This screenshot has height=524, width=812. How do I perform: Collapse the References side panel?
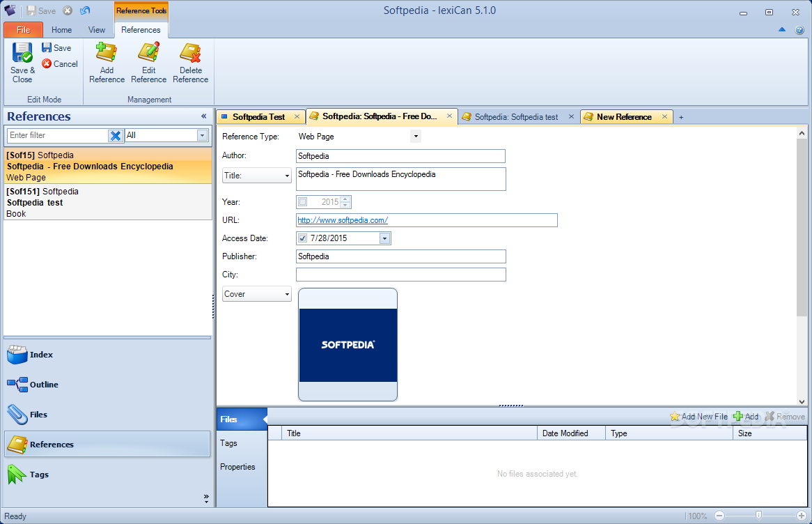[203, 116]
